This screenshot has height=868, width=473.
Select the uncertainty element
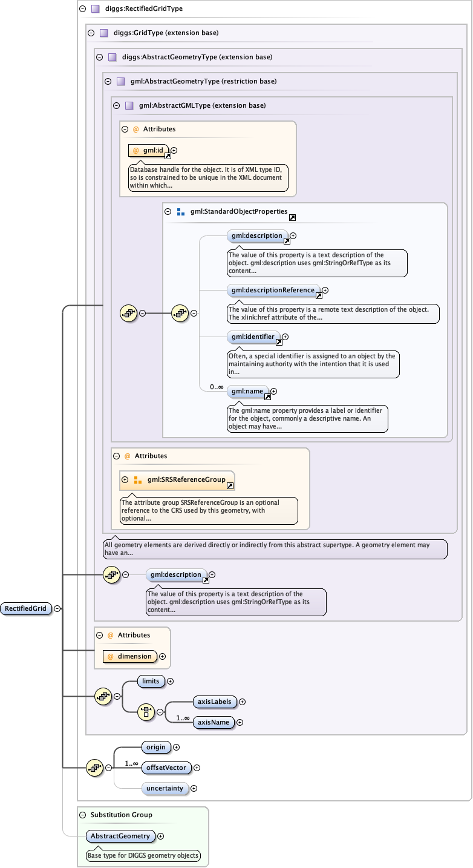coord(163,788)
